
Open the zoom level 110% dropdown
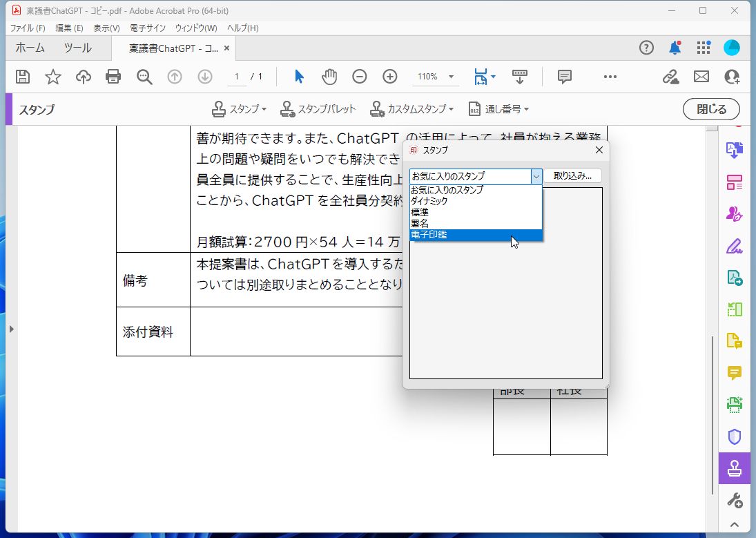click(x=435, y=77)
